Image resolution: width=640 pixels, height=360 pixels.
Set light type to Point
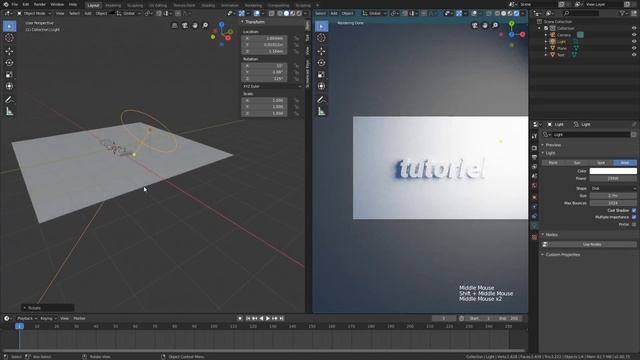point(553,163)
